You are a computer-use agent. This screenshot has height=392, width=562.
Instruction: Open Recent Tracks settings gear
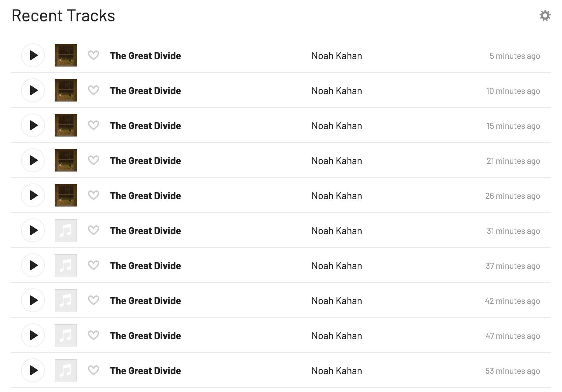click(x=545, y=15)
